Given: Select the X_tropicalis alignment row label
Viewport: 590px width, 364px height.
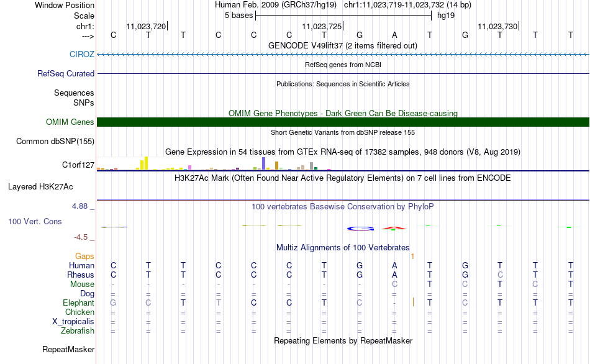Looking at the screenshot, I should pyautogui.click(x=73, y=322).
